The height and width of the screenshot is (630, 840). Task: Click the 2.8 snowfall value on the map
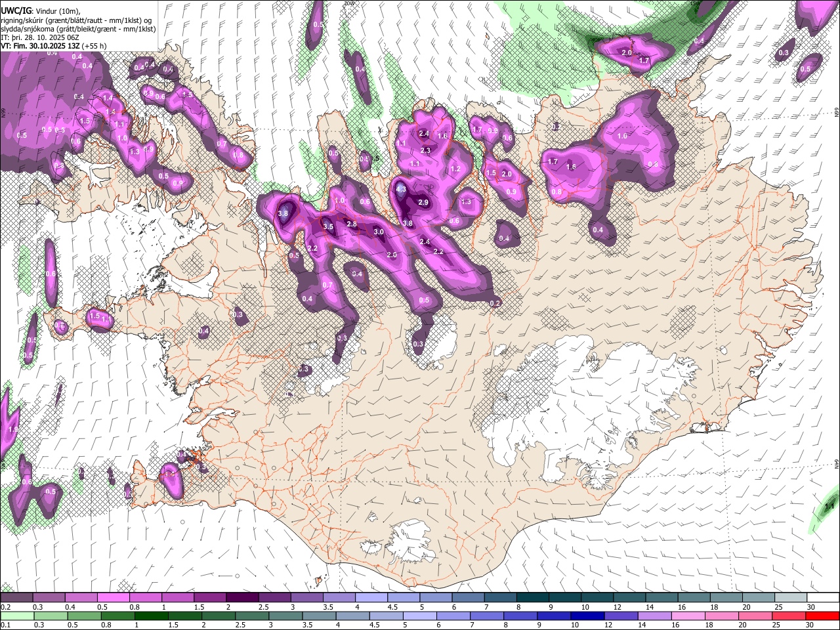tap(352, 224)
